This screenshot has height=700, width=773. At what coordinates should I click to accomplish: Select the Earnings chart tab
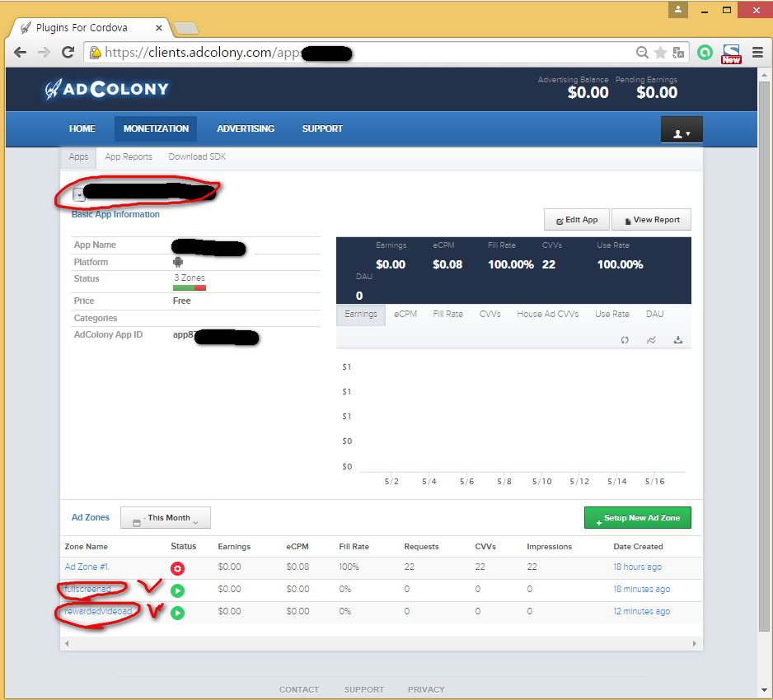point(361,315)
